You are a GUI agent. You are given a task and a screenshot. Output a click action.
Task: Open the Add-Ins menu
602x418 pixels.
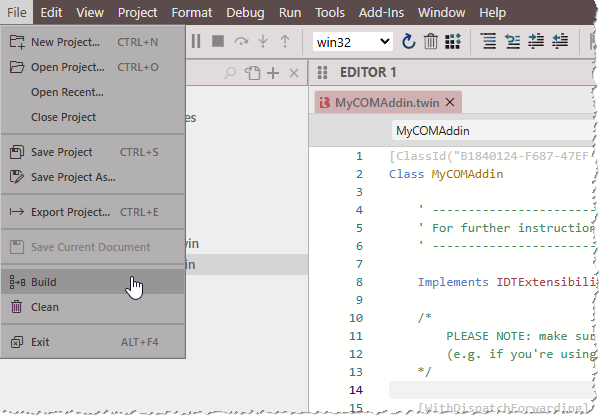click(383, 13)
